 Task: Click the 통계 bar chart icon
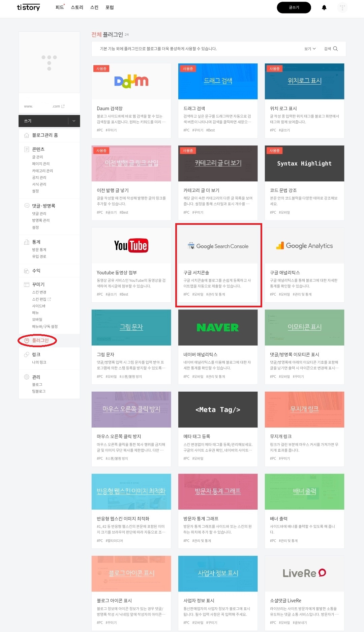tap(27, 242)
